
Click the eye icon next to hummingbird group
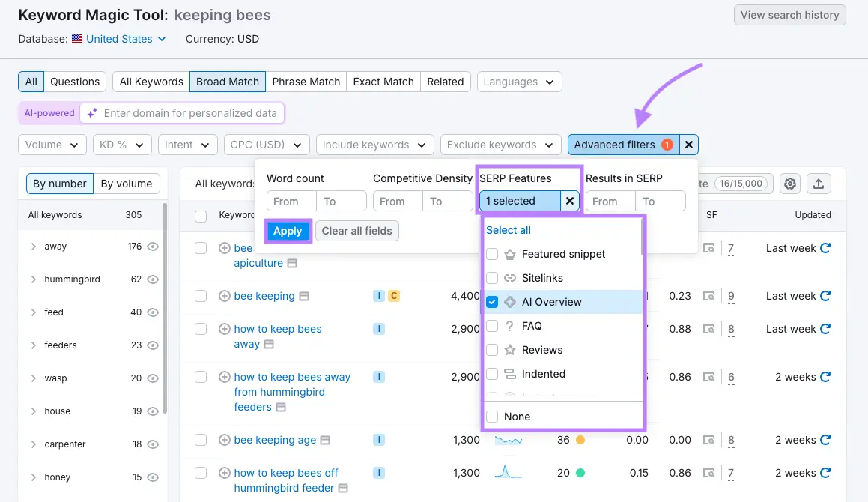click(152, 279)
